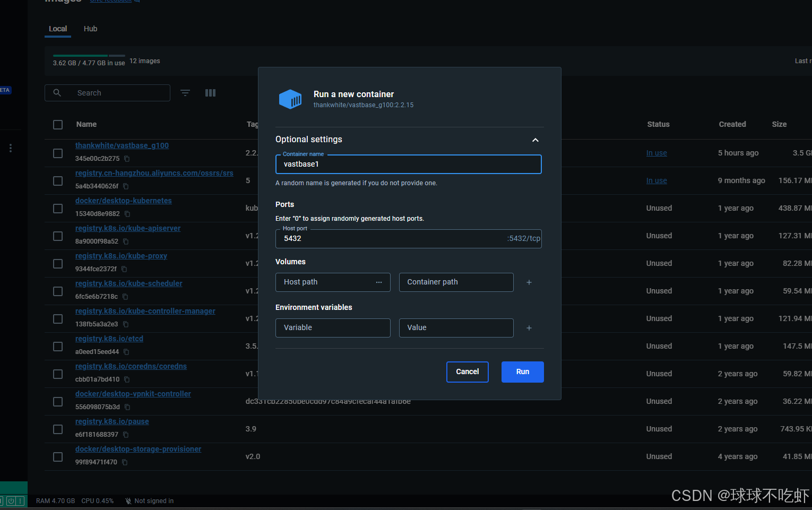812x510 pixels.
Task: Open sidebar three-dot menu
Action: click(x=11, y=148)
